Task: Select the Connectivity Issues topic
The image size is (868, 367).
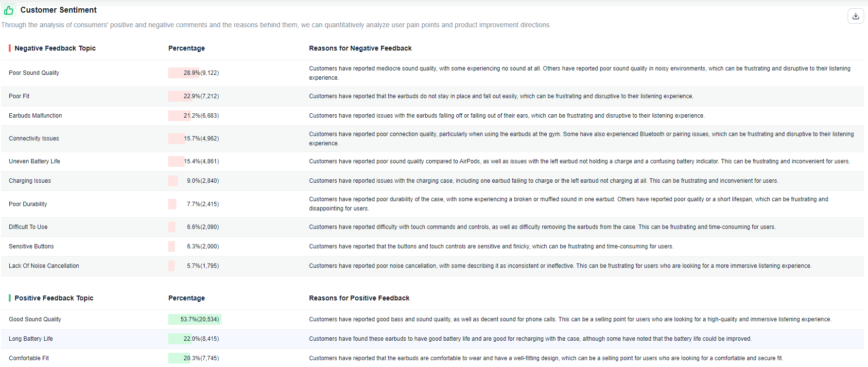Action: (34, 139)
